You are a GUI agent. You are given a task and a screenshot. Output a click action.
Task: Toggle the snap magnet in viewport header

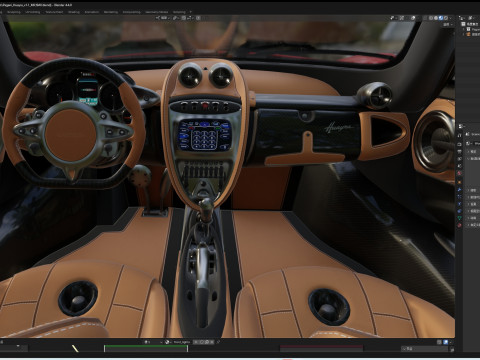[184, 18]
